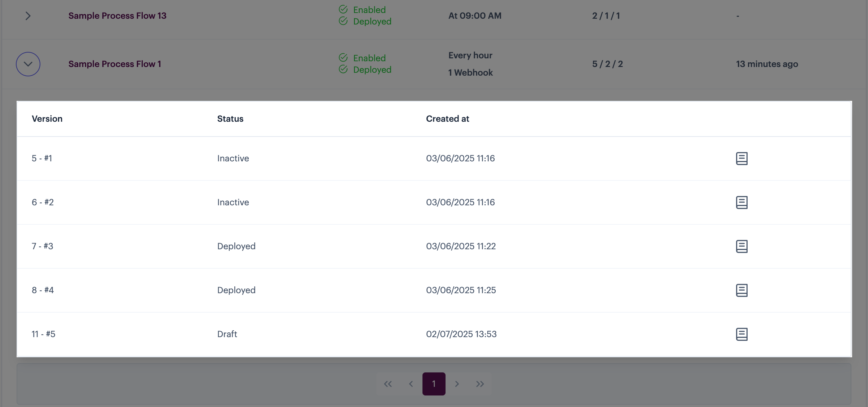Open the Sample Process Flow 1 link

tap(115, 64)
